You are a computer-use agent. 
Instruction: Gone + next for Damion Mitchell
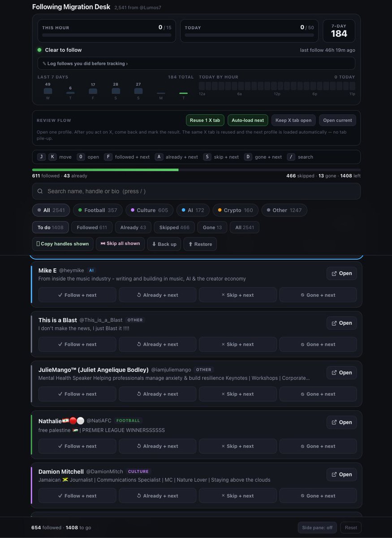tap(318, 496)
